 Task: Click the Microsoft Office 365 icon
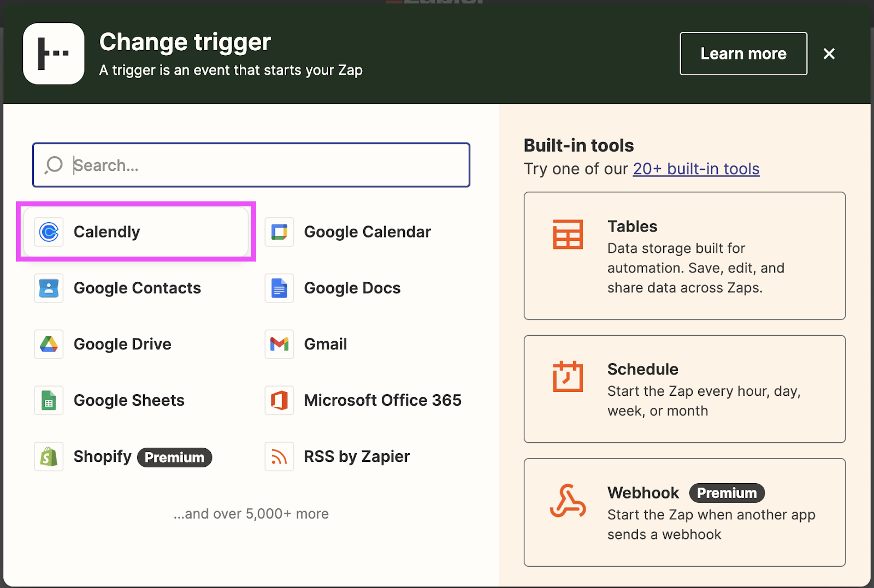click(x=279, y=400)
